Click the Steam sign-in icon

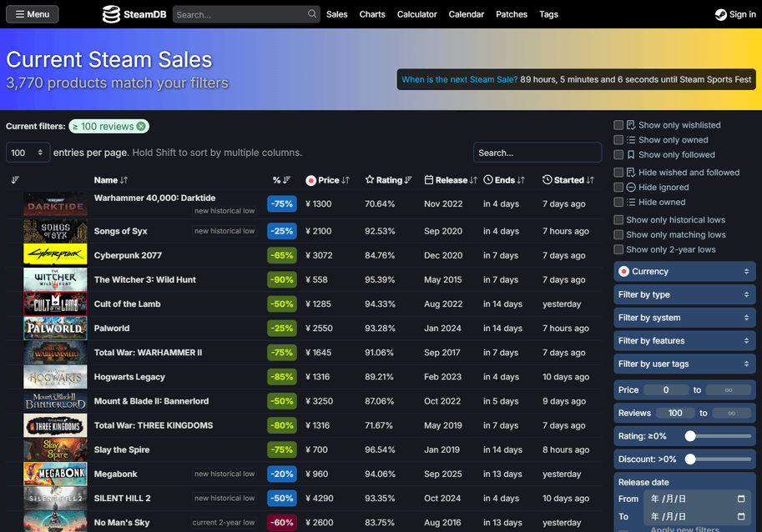point(721,14)
